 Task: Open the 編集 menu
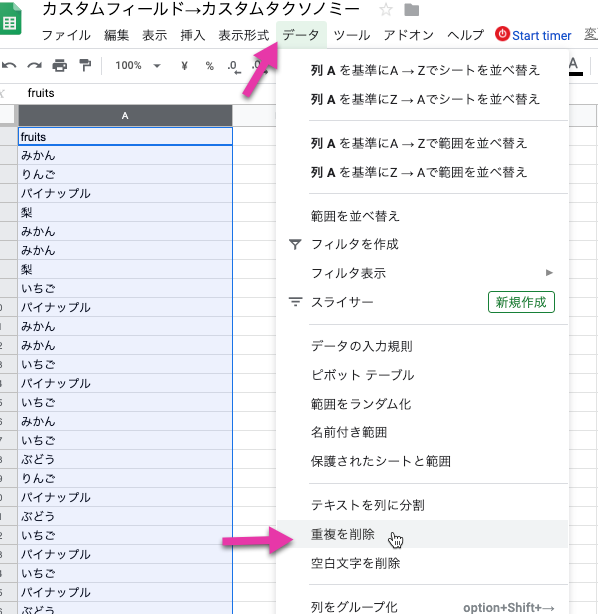click(116, 35)
